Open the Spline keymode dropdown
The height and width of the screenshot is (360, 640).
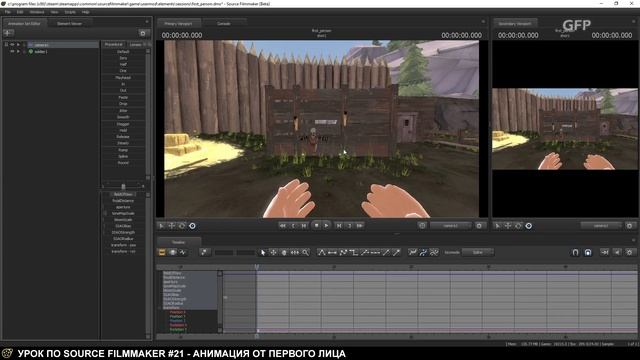tap(478, 253)
